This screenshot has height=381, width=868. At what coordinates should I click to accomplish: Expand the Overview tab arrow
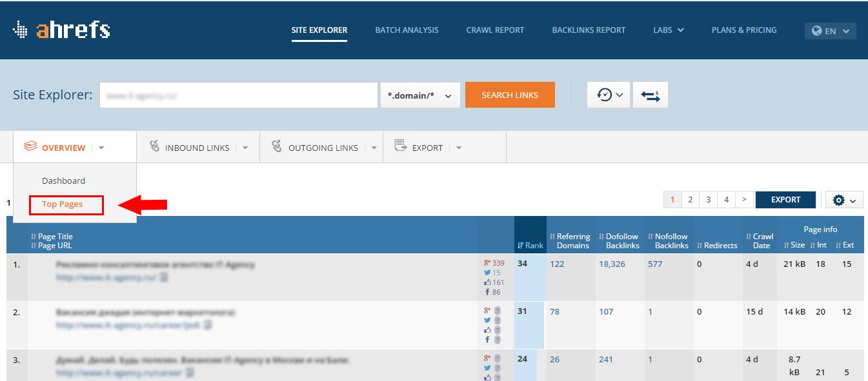coord(101,148)
